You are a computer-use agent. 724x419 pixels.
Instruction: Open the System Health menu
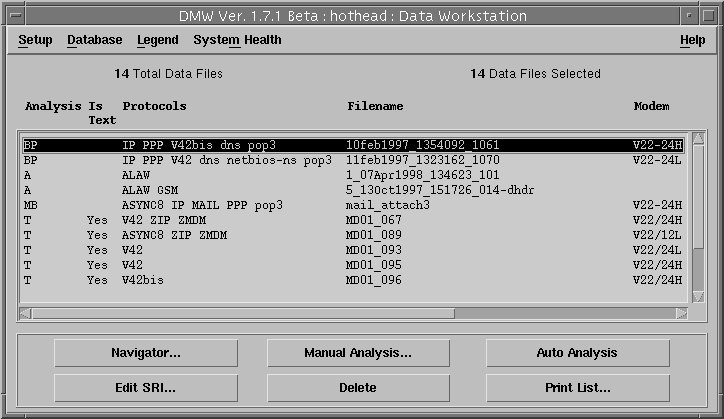[237, 40]
